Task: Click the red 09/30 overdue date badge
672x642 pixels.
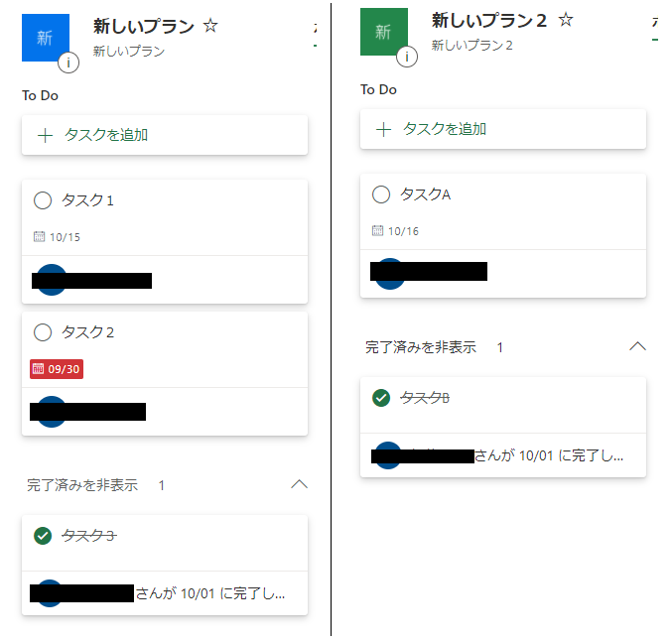Action: point(57,369)
